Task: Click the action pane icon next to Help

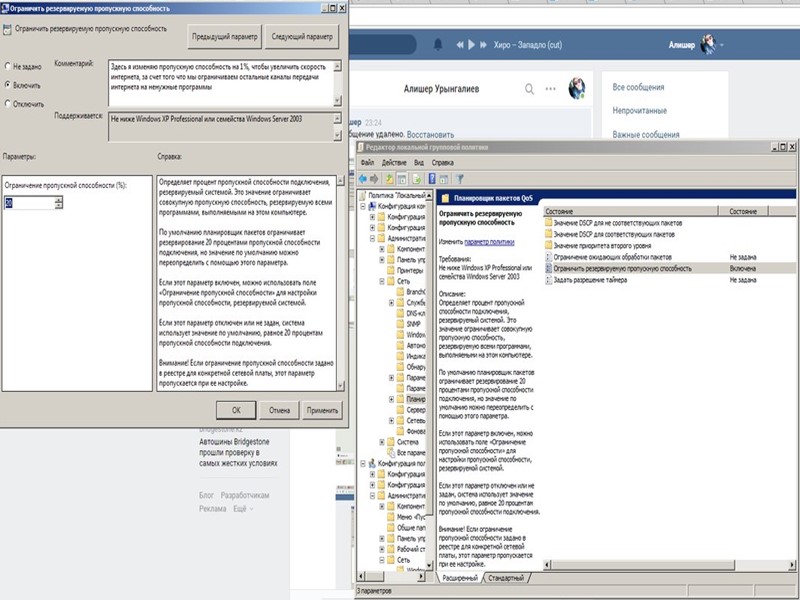Action: pos(444,179)
